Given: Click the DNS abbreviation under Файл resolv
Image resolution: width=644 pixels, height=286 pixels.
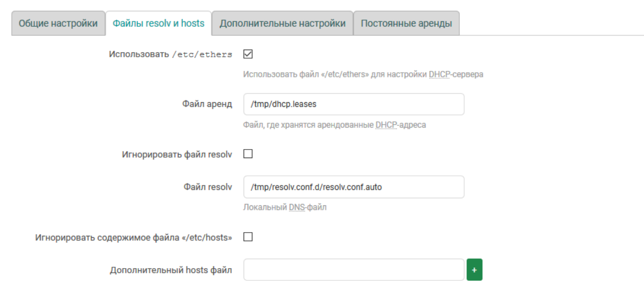Looking at the screenshot, I should click(297, 207).
